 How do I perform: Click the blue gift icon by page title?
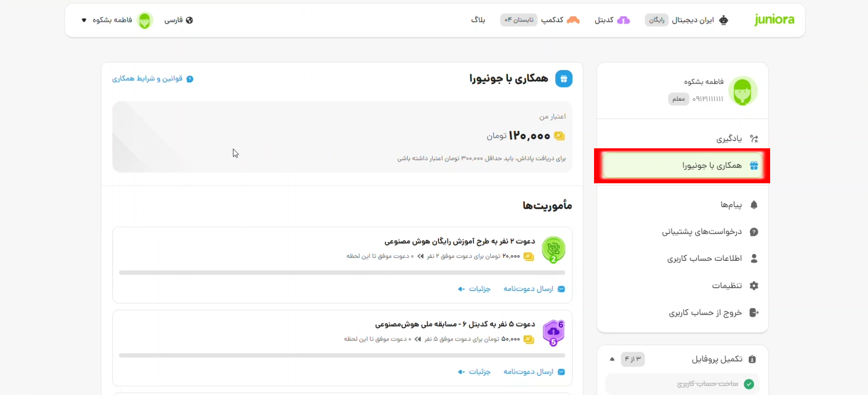pyautogui.click(x=564, y=79)
